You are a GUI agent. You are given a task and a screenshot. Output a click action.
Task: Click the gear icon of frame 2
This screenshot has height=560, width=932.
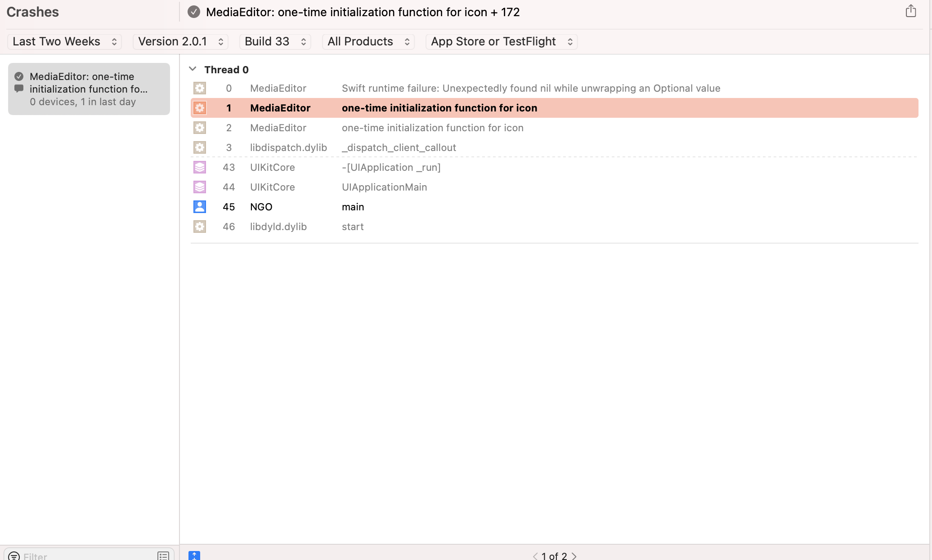pos(200,128)
